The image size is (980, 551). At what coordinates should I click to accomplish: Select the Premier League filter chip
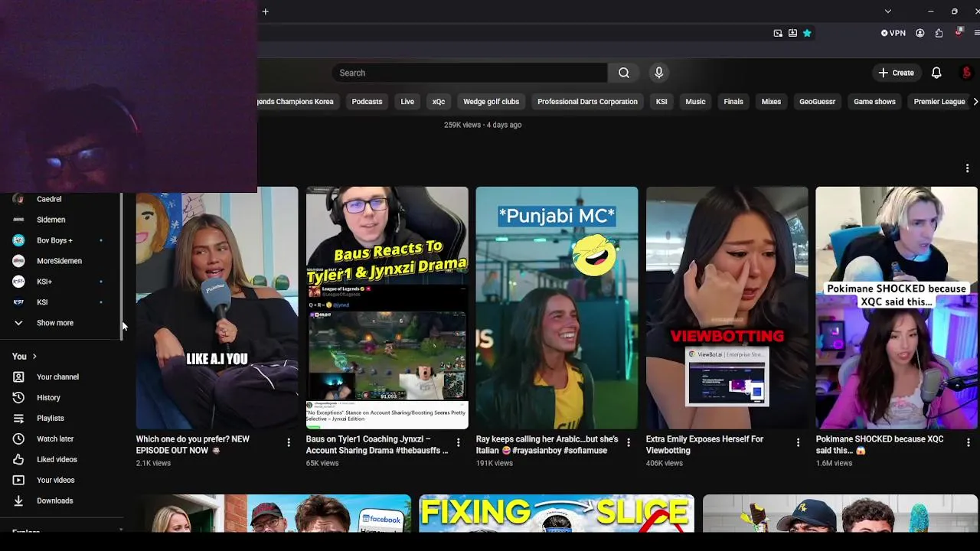point(939,102)
